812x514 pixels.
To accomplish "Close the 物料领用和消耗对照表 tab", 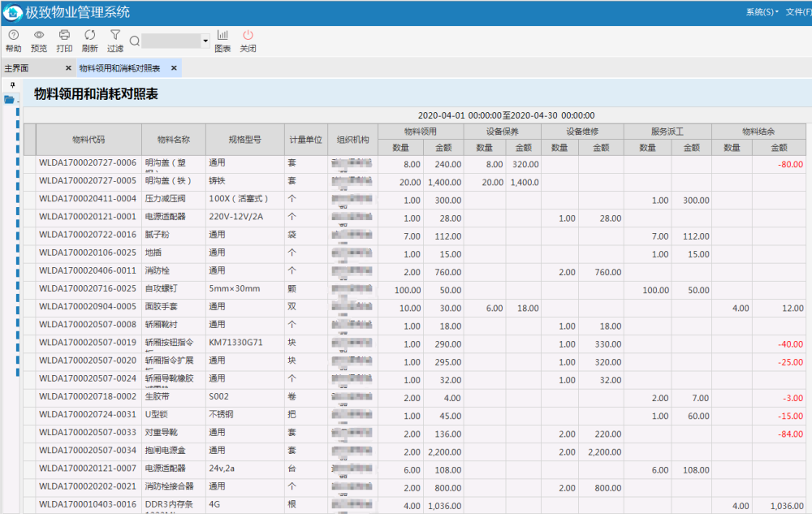I will click(174, 68).
